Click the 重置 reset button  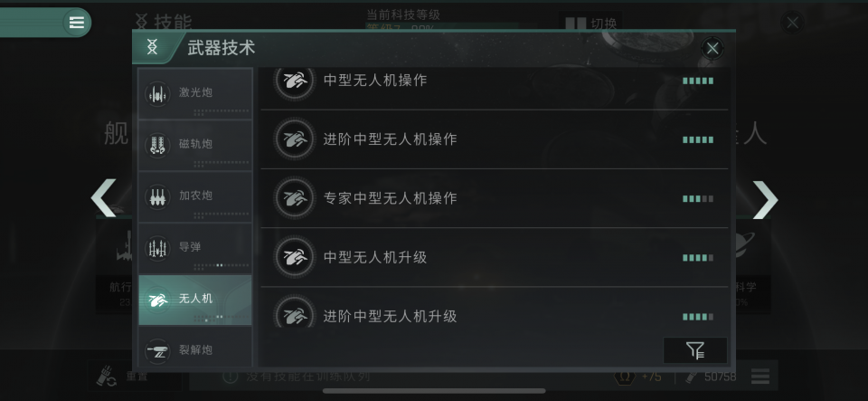pyautogui.click(x=135, y=376)
